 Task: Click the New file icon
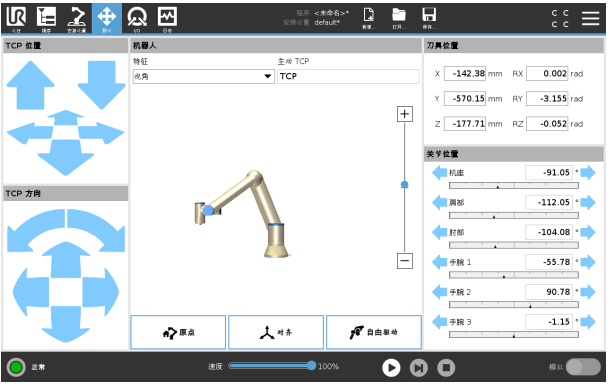click(368, 18)
